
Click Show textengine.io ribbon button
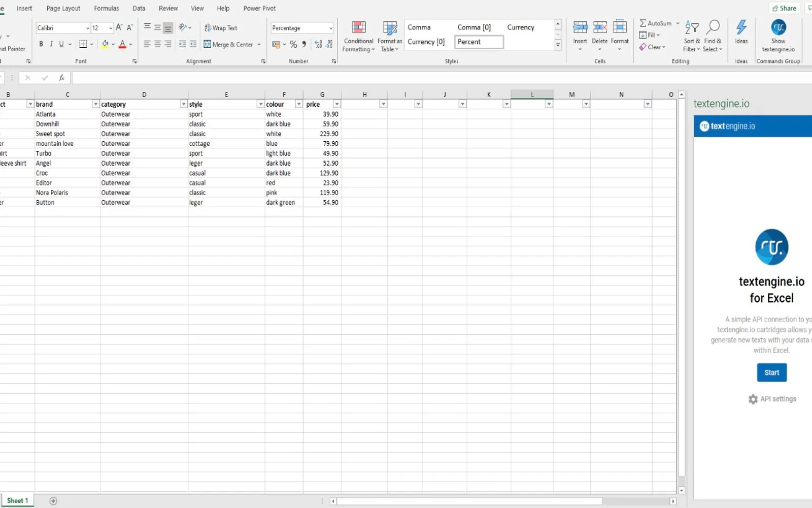(x=778, y=36)
